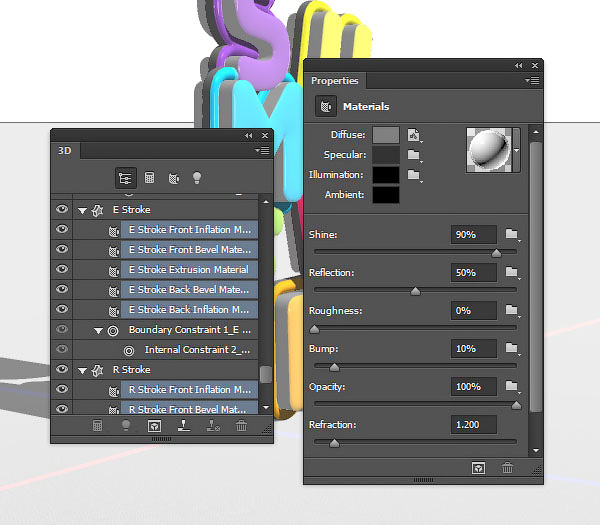Click the Shine slider handle
The height and width of the screenshot is (525, 600).
click(496, 253)
